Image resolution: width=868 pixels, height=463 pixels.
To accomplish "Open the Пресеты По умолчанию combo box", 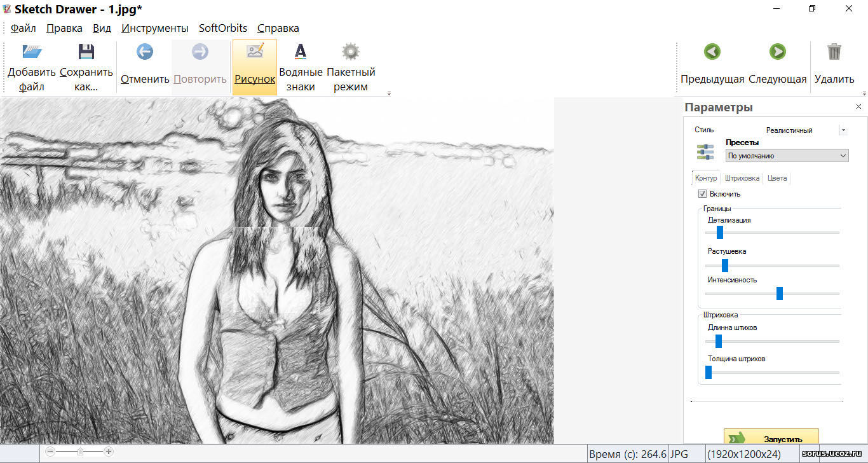I will tap(787, 155).
